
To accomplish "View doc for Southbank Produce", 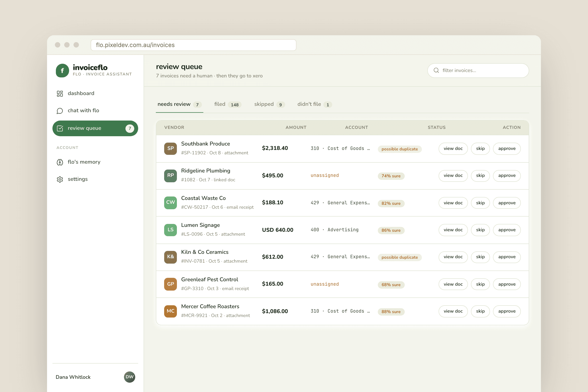I will (453, 148).
